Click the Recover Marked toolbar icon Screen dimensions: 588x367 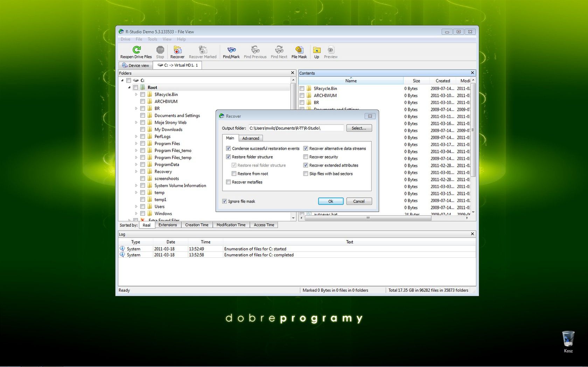pyautogui.click(x=203, y=50)
